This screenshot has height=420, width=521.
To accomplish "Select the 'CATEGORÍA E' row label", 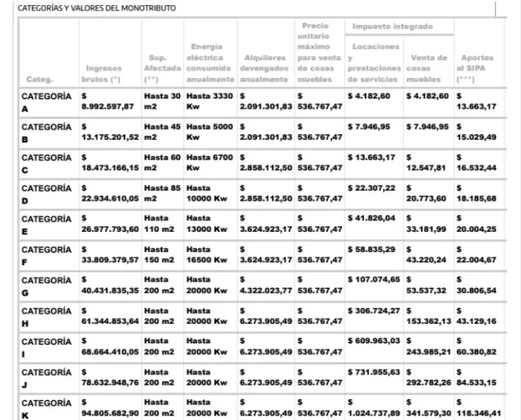I will tap(46, 225).
